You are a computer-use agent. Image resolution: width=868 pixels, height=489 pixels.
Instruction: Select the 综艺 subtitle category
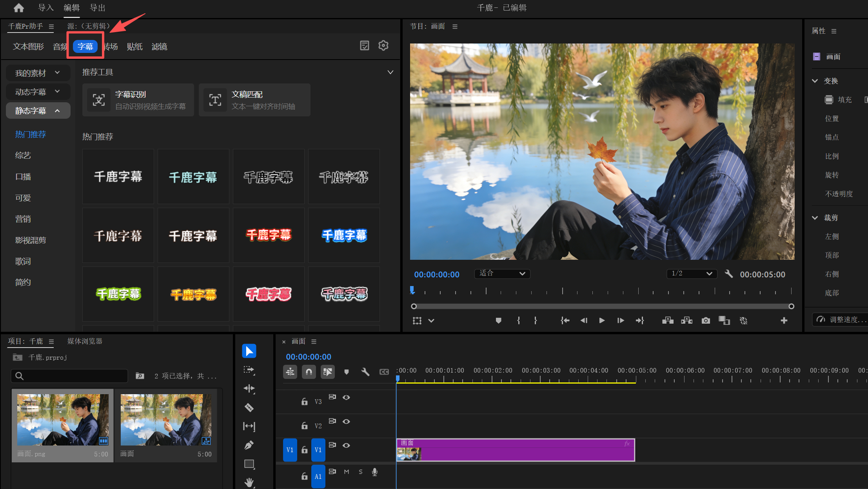[x=23, y=155]
